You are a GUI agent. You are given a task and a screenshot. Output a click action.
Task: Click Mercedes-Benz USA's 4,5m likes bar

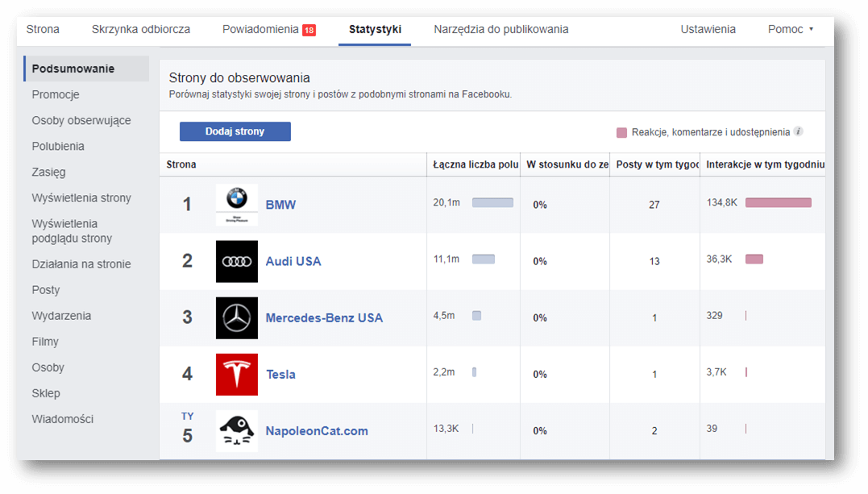click(476, 316)
